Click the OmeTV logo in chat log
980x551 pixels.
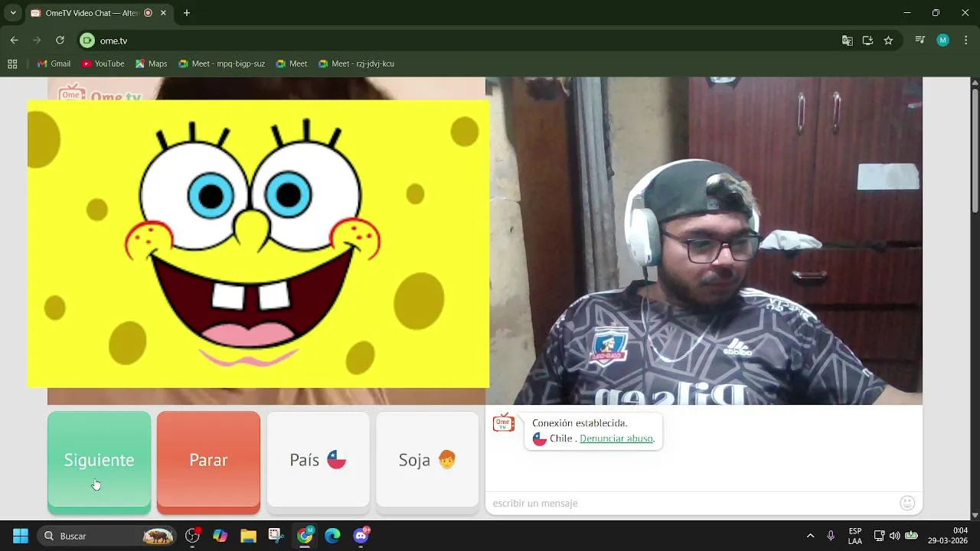pyautogui.click(x=504, y=423)
